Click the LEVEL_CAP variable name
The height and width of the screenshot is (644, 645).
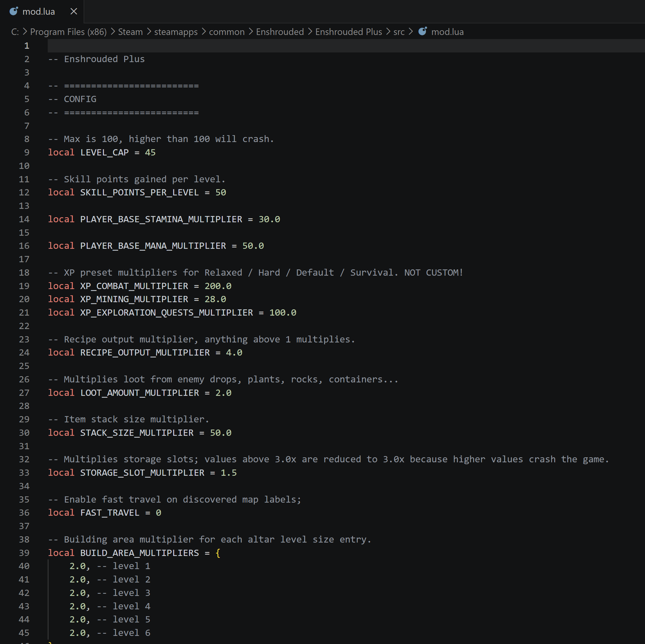[105, 153]
